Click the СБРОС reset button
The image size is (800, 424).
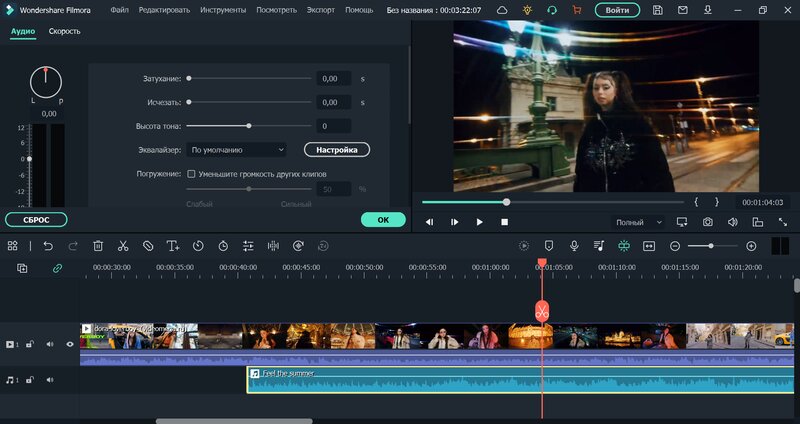36,220
